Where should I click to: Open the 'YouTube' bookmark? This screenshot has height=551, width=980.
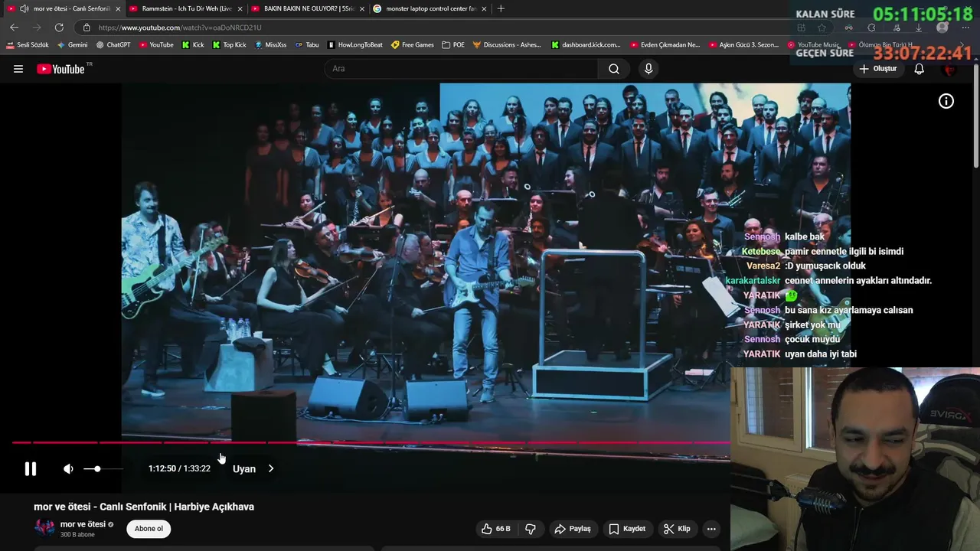[x=156, y=45]
